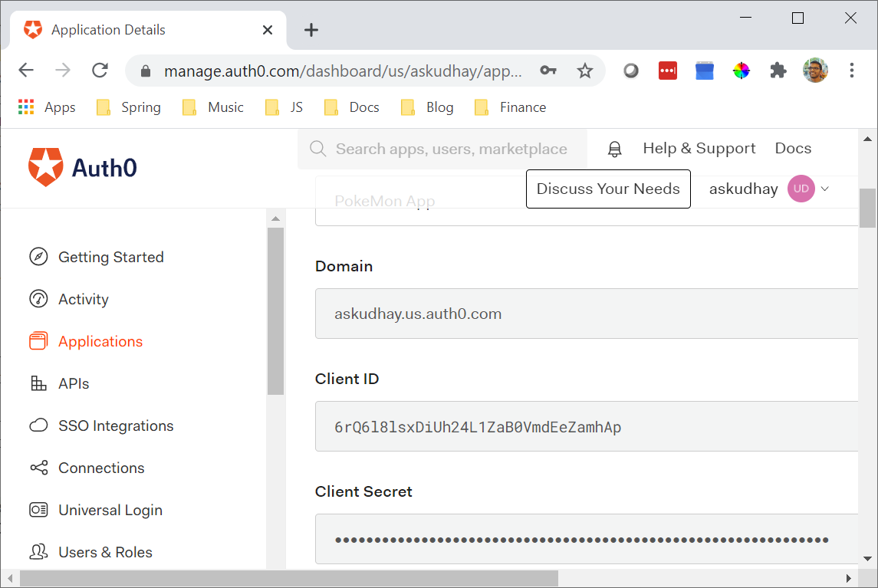Screen dimensions: 878x588
Task: Click the Client ID value field
Action: [x=587, y=426]
